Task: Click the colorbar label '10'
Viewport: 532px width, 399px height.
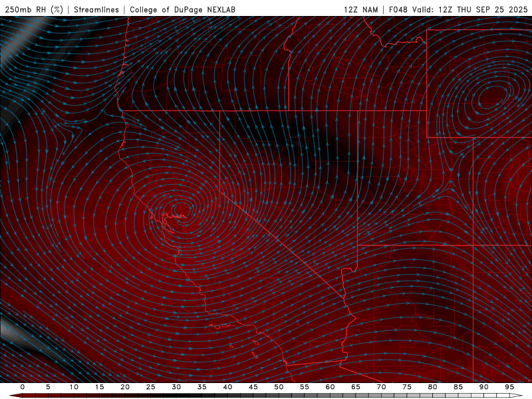Action: click(74, 387)
